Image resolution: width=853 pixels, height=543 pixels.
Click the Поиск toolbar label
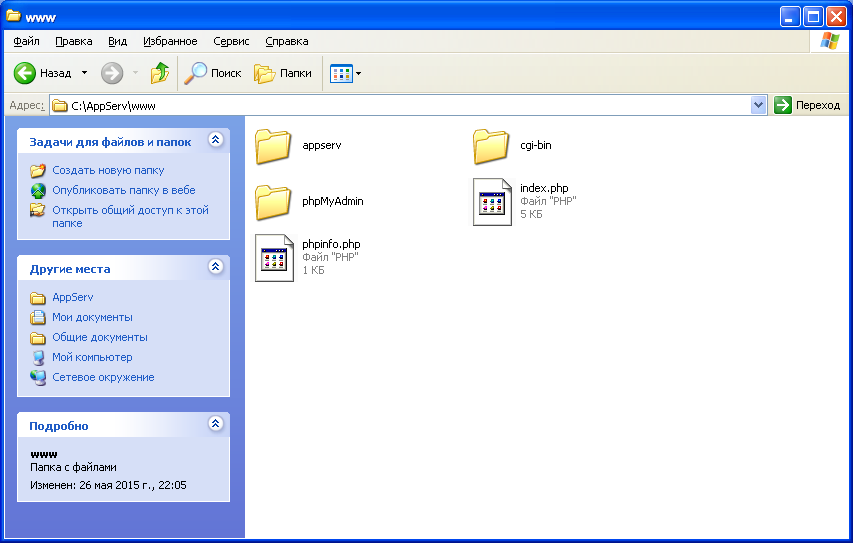coord(226,73)
